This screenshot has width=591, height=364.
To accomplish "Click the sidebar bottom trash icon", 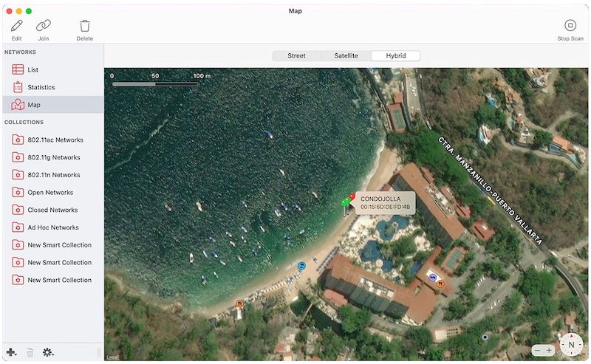I will pos(30,353).
